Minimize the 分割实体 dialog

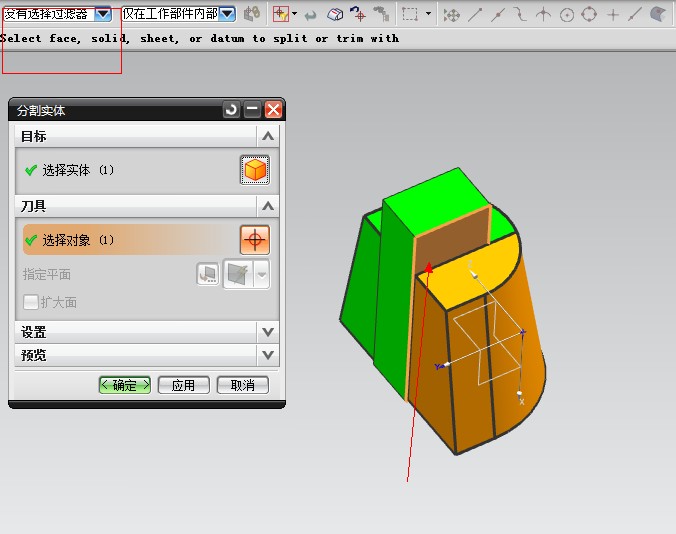click(252, 109)
